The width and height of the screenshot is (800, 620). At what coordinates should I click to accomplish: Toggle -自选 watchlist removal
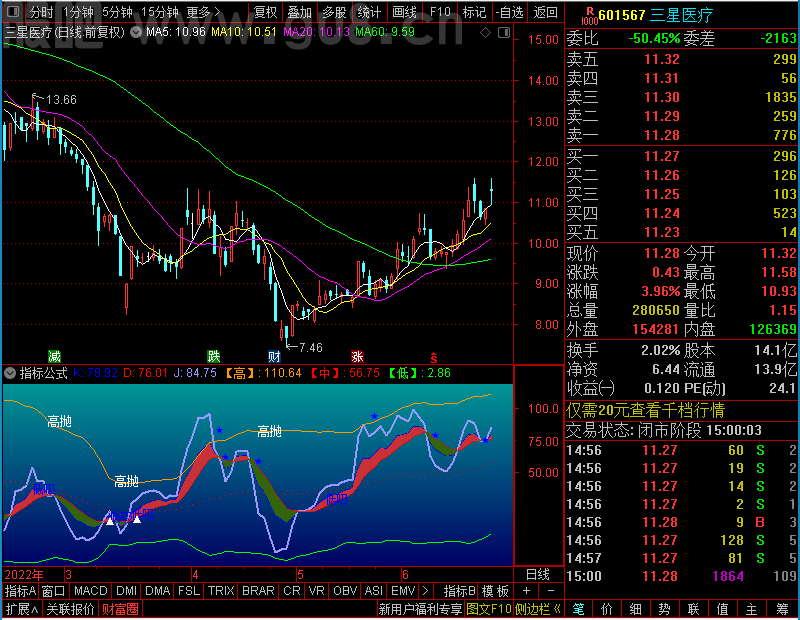coord(509,12)
